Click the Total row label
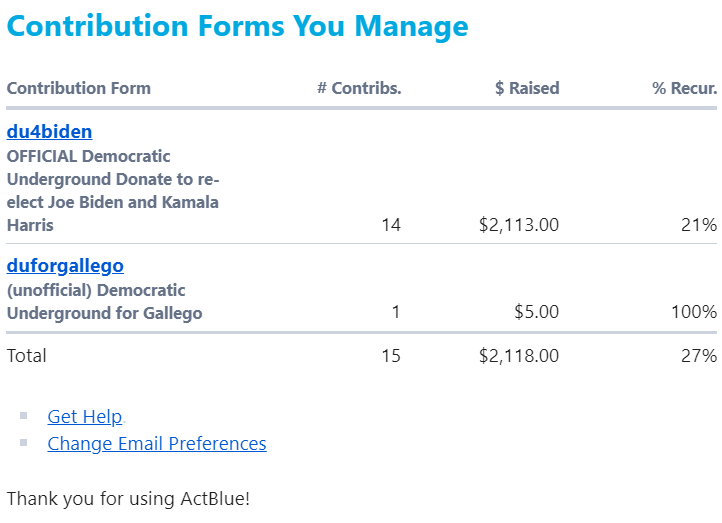Screen dimensions: 722x523 [x=27, y=356]
